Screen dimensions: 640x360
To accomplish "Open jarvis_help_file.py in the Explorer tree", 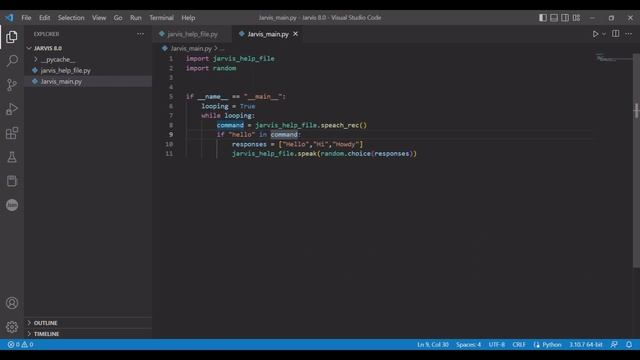I will pyautogui.click(x=88, y=70).
